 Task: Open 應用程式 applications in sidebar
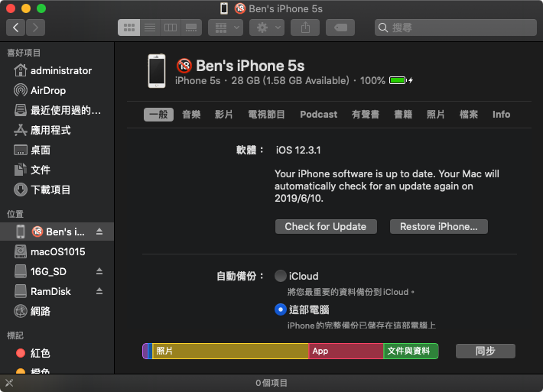click(57, 130)
